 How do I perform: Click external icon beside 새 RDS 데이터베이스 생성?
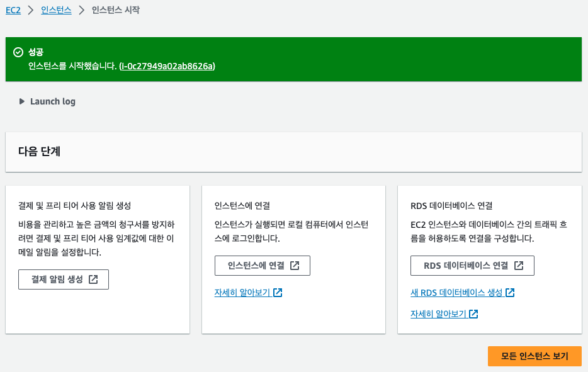pyautogui.click(x=510, y=293)
